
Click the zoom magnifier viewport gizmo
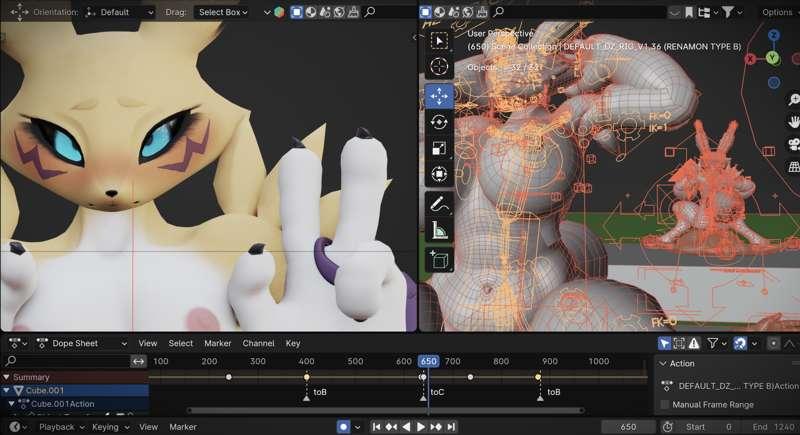tap(793, 99)
